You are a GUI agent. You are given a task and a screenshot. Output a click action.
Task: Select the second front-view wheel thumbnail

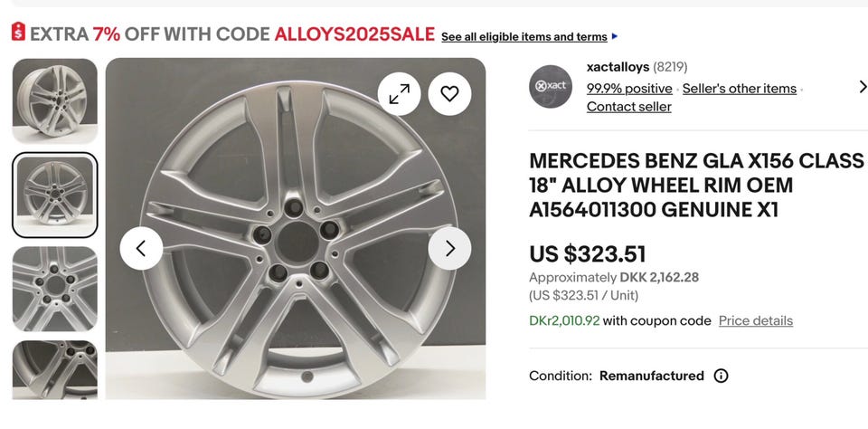tap(55, 195)
